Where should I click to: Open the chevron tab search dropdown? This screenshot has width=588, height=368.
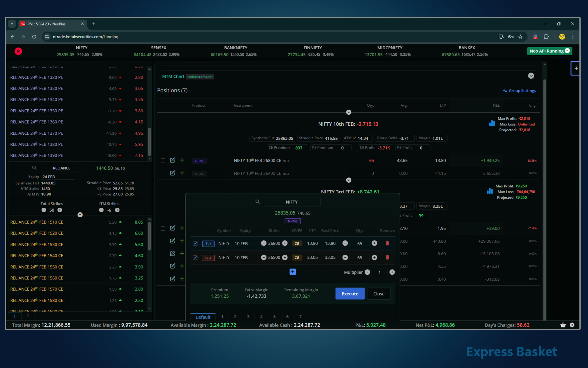(x=12, y=24)
